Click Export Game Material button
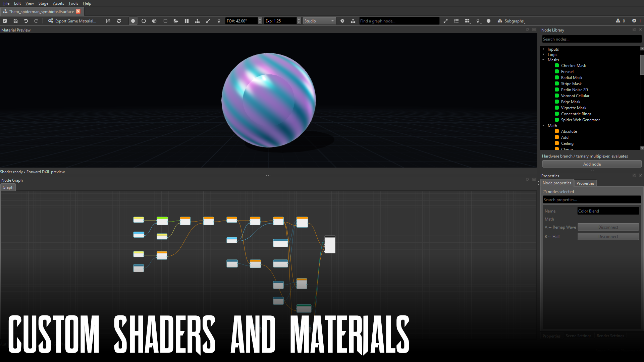The image size is (644, 362). pyautogui.click(x=72, y=21)
